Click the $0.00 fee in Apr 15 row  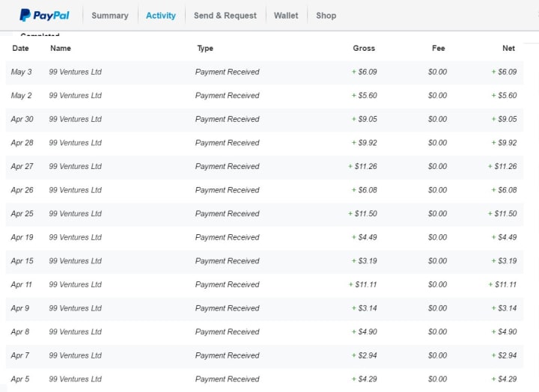tap(438, 261)
